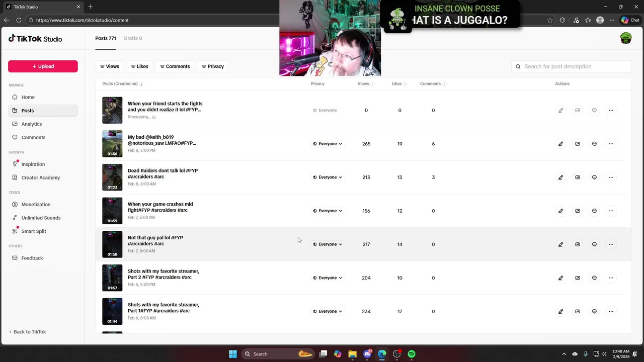Open comments icon for "Dead Raiders dont talk" post
Image resolution: width=644 pixels, height=362 pixels.
click(x=594, y=177)
